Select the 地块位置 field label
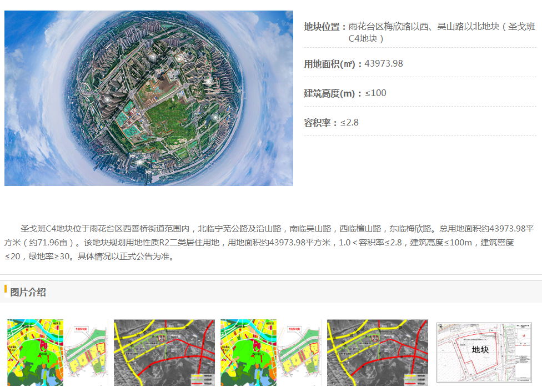Screen dimensions: 542x392 pyautogui.click(x=325, y=27)
